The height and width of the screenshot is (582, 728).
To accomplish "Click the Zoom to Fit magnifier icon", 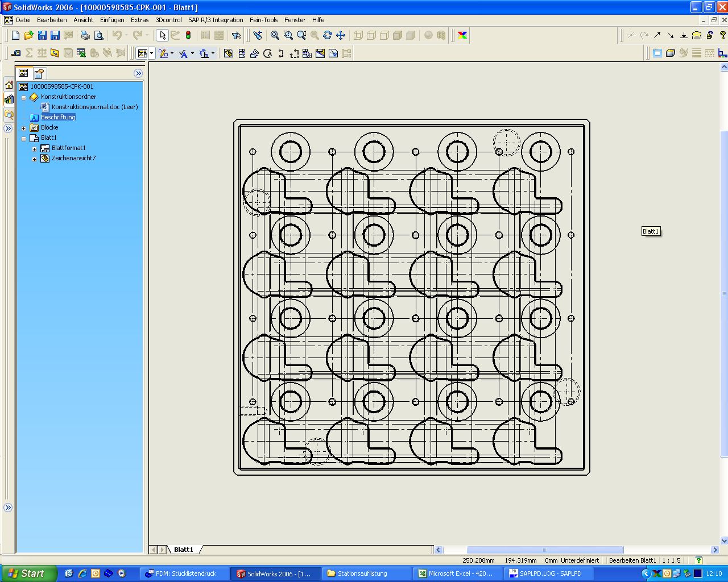I will (x=275, y=35).
